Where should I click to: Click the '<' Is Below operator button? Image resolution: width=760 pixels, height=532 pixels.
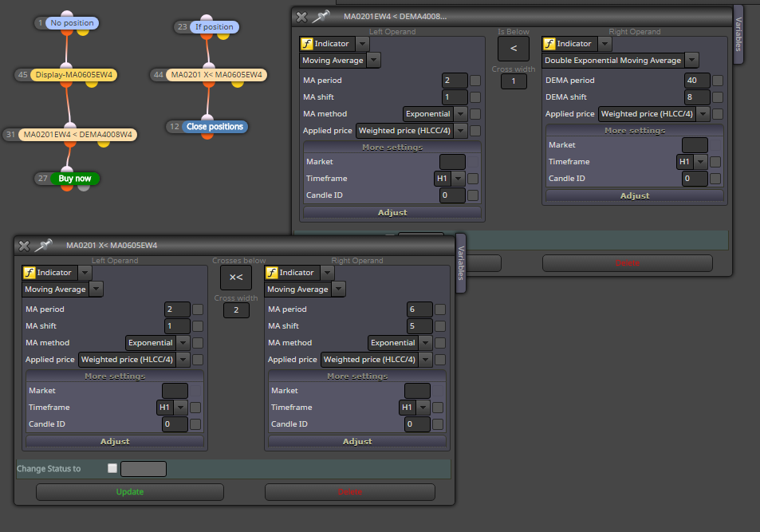click(x=514, y=49)
